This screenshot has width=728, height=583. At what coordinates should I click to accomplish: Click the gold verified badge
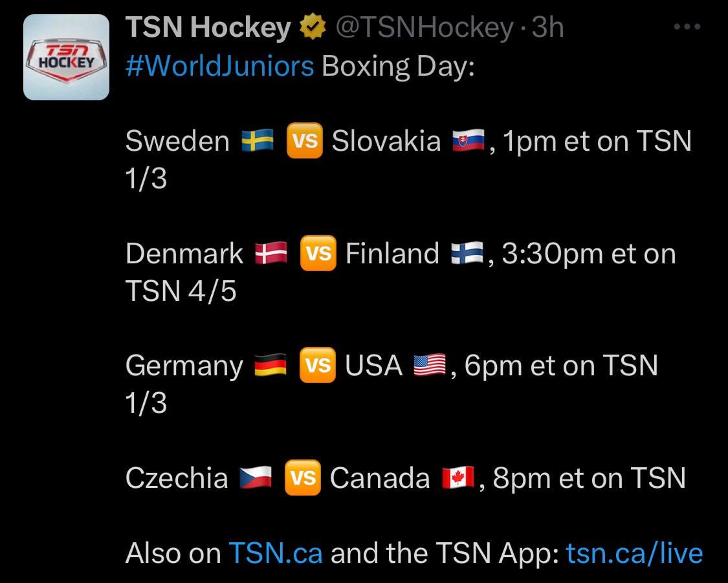coord(313,27)
